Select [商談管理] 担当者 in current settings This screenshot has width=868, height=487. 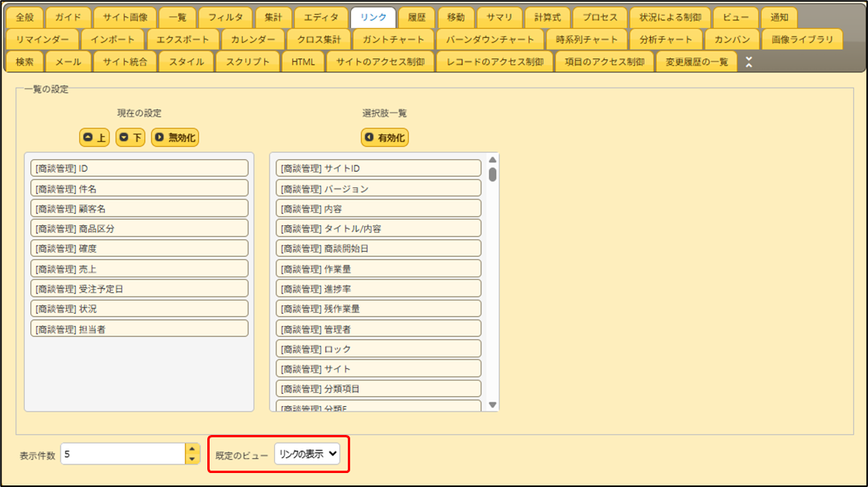(x=140, y=329)
